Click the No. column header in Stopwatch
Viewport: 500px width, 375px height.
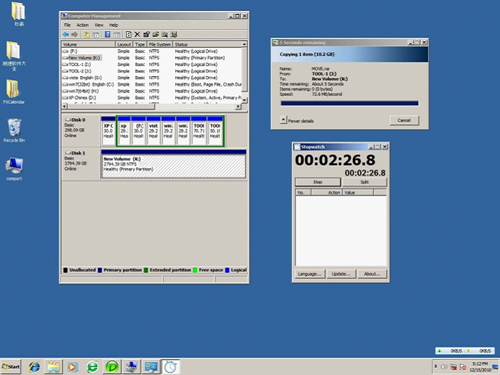[303, 192]
